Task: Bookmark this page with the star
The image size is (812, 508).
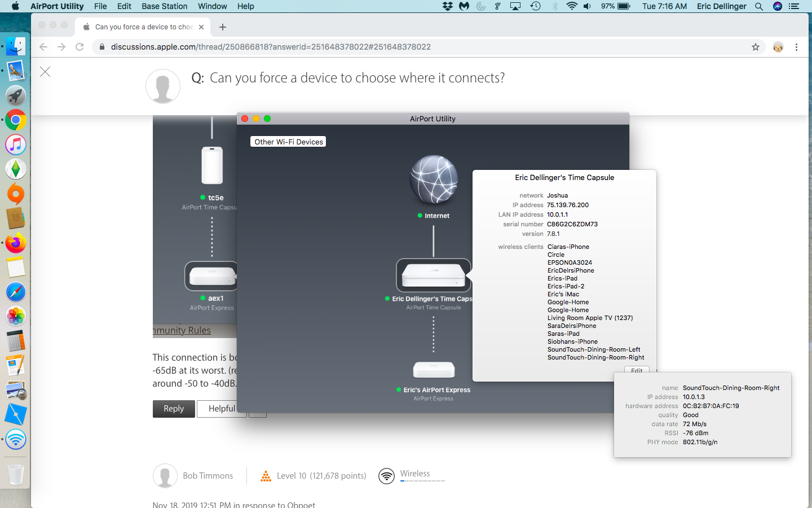Action: tap(756, 47)
